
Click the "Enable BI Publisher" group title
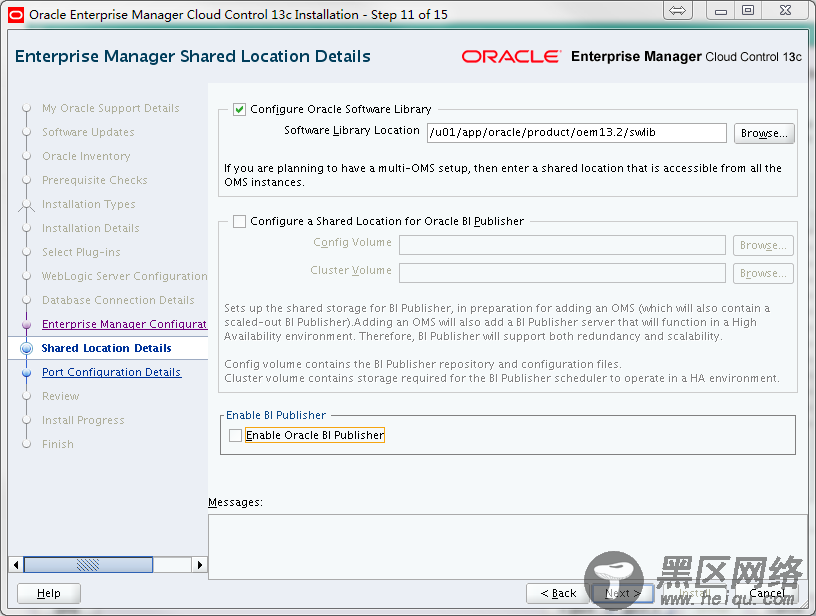276,415
